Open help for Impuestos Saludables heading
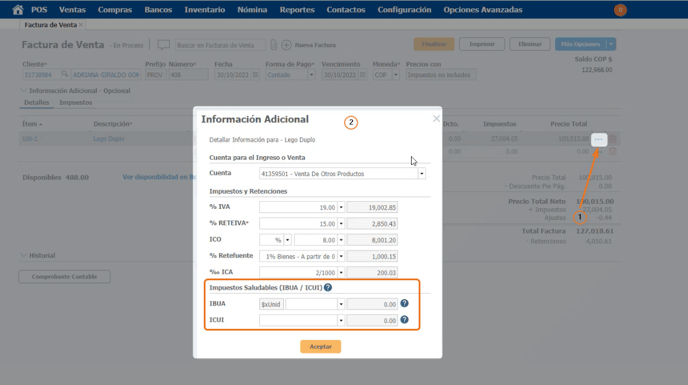This screenshot has width=688, height=385. (x=328, y=288)
